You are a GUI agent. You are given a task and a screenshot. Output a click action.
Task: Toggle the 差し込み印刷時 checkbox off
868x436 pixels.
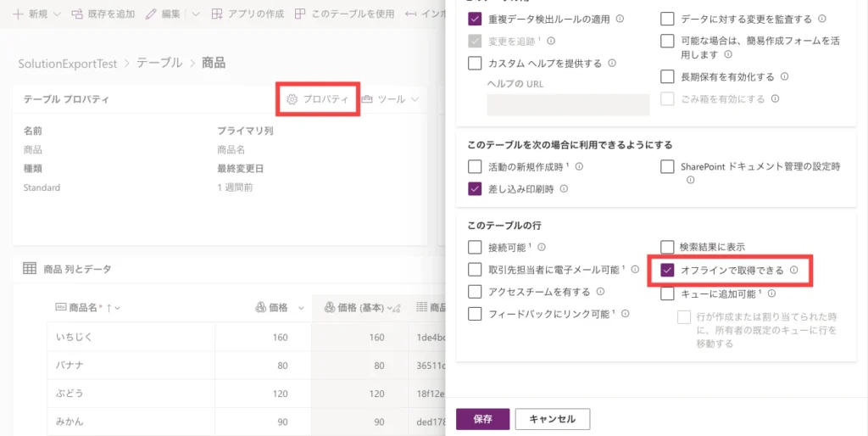[x=475, y=189]
